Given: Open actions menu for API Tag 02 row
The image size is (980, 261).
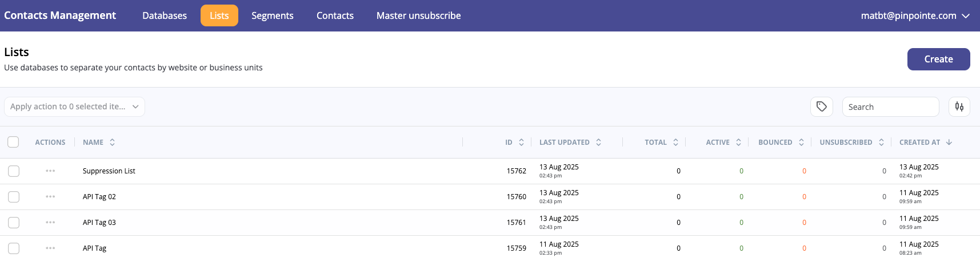Looking at the screenshot, I should (50, 197).
